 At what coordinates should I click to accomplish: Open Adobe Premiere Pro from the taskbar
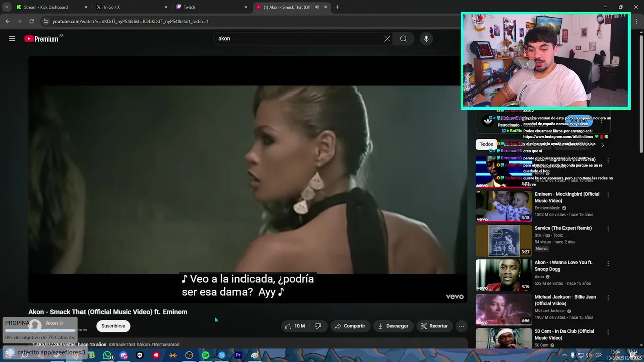tap(238, 355)
